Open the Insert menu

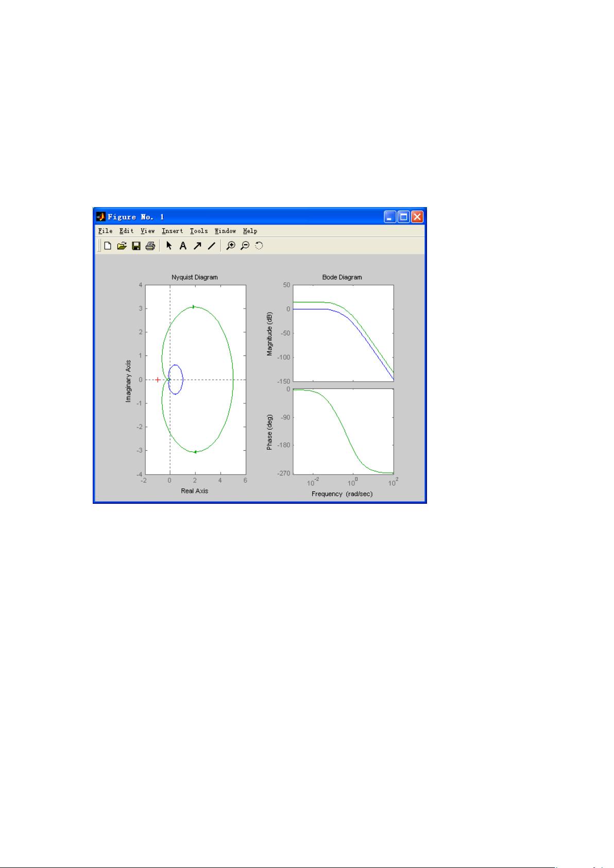click(x=172, y=231)
